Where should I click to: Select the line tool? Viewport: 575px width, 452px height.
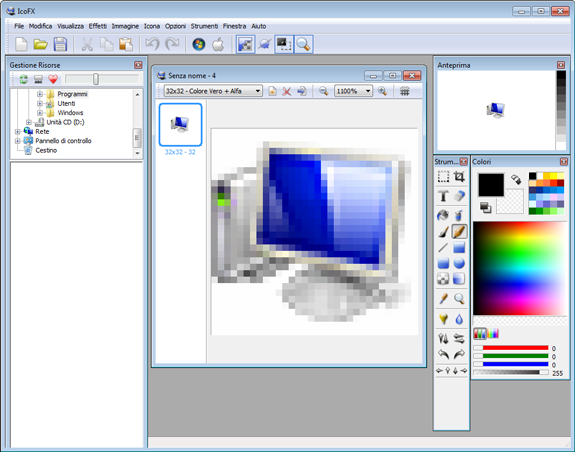(443, 247)
